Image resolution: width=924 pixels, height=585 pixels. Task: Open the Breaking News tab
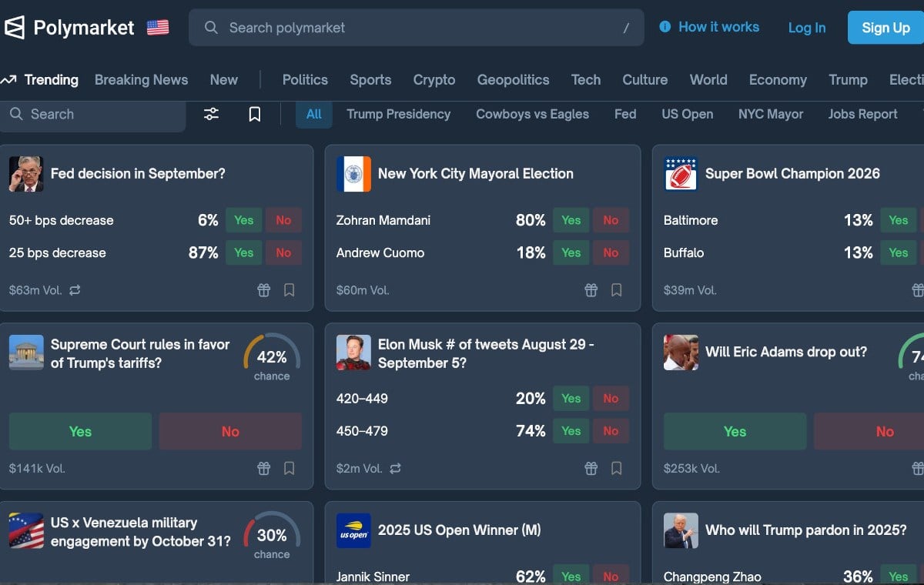(x=141, y=80)
